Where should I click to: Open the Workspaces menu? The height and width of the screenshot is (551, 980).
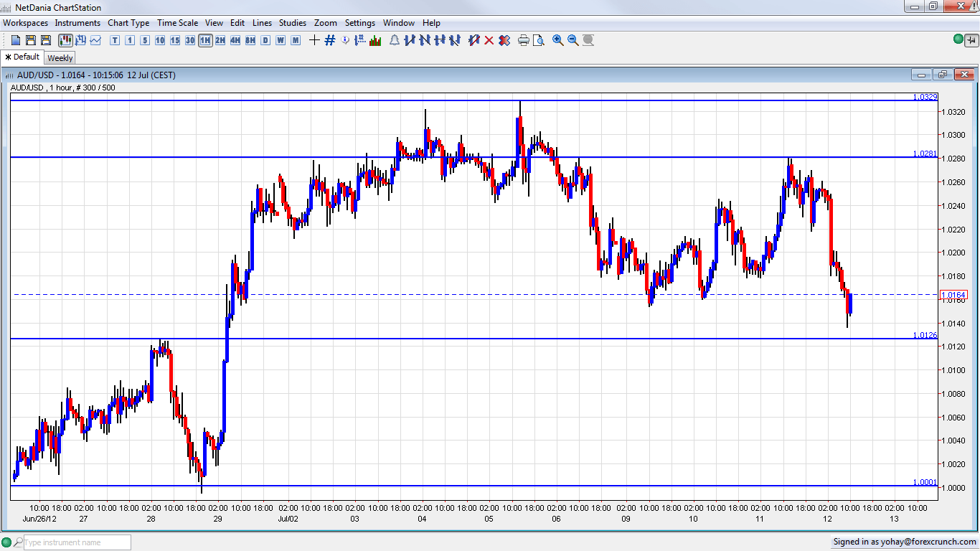(26, 23)
